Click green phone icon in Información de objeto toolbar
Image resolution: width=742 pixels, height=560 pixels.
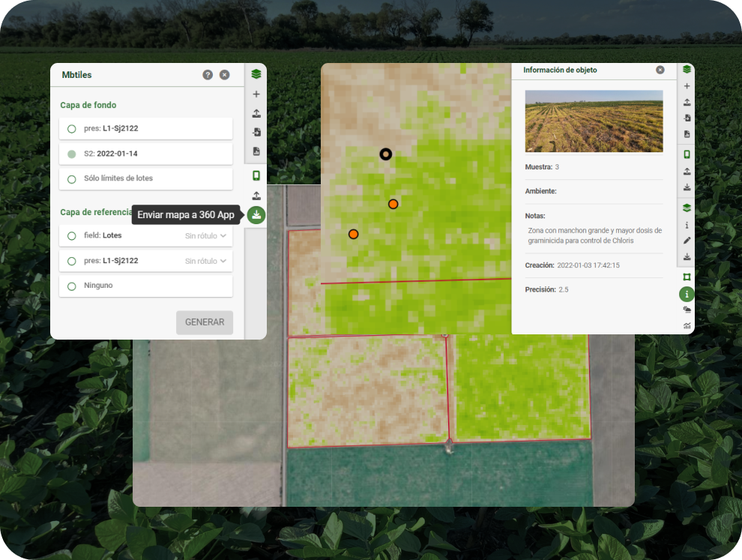(687, 154)
